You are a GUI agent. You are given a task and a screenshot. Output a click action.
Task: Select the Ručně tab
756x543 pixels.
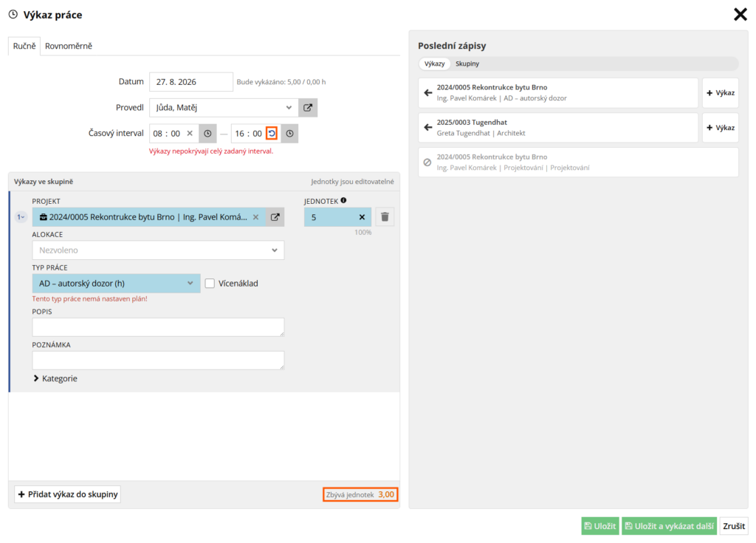tap(24, 46)
